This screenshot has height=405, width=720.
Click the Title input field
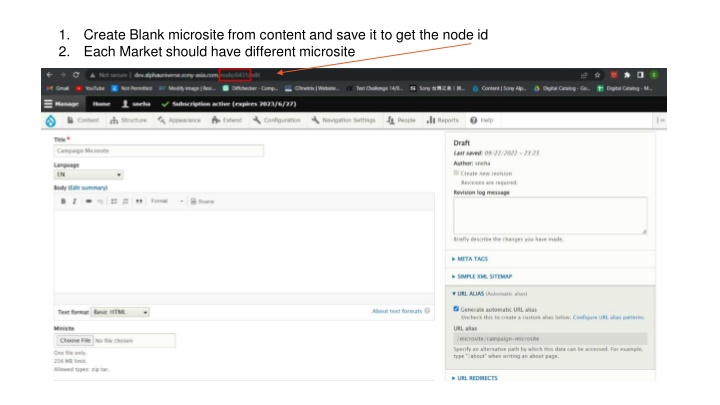pos(158,151)
